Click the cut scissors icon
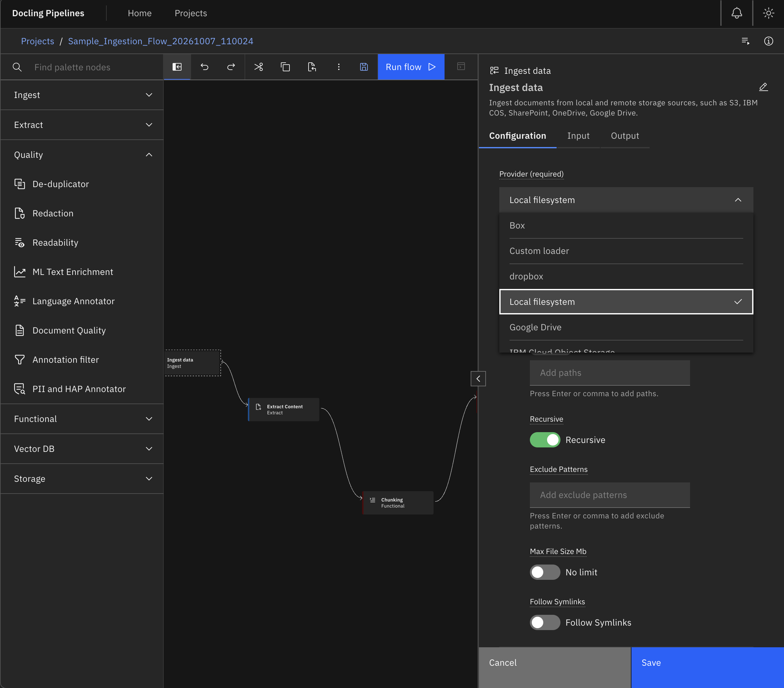This screenshot has width=784, height=688. (259, 67)
